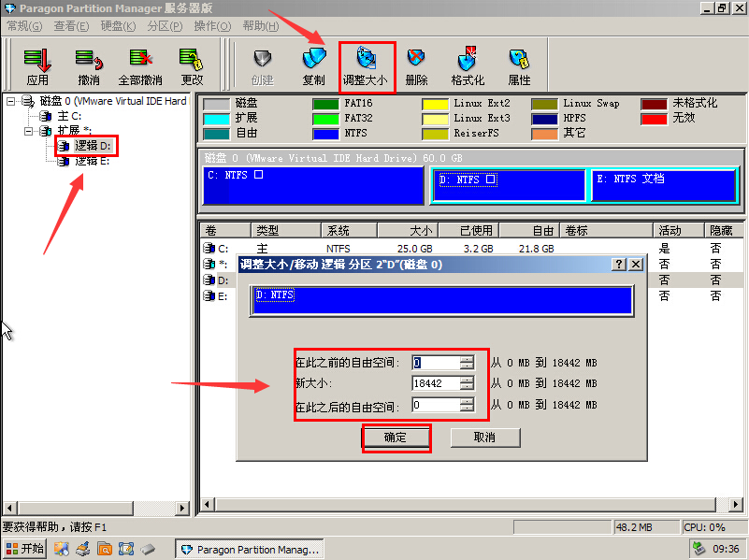Viewport: 749px width, 560px height.
Task: Click the Start (开始) button
Action: tap(25, 549)
